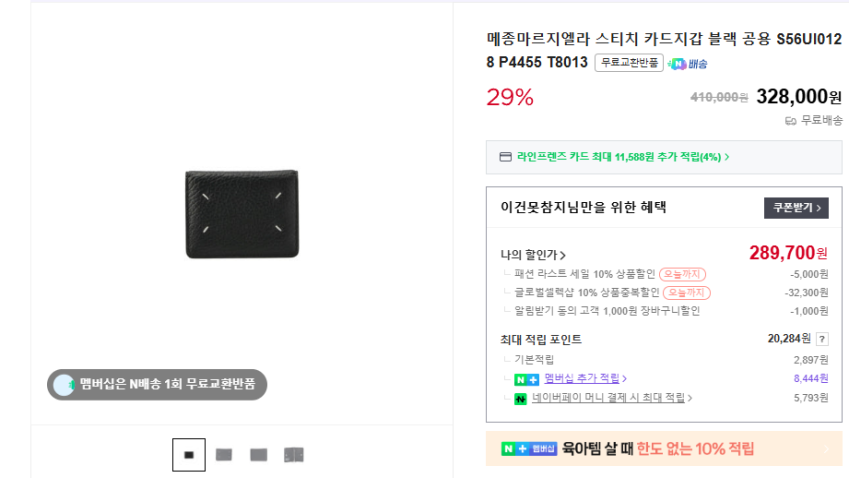
Task: Expand 나의 할인가 details chevron
Action: point(563,255)
